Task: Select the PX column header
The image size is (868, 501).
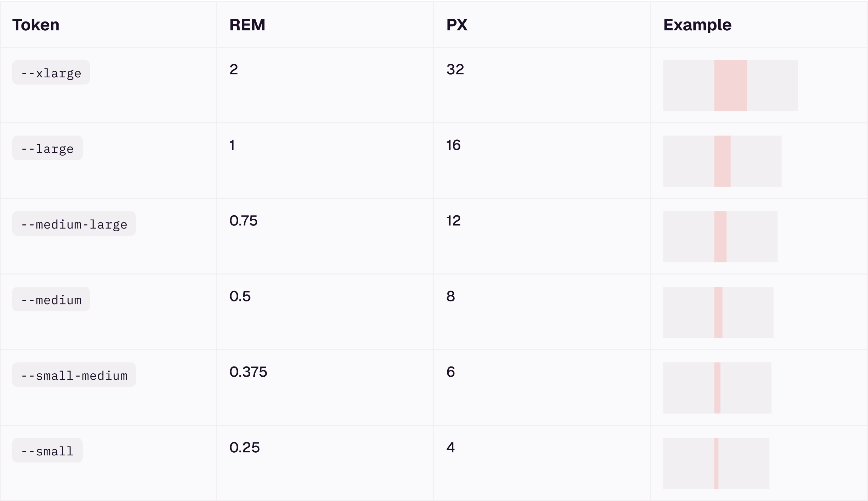Action: pos(457,25)
